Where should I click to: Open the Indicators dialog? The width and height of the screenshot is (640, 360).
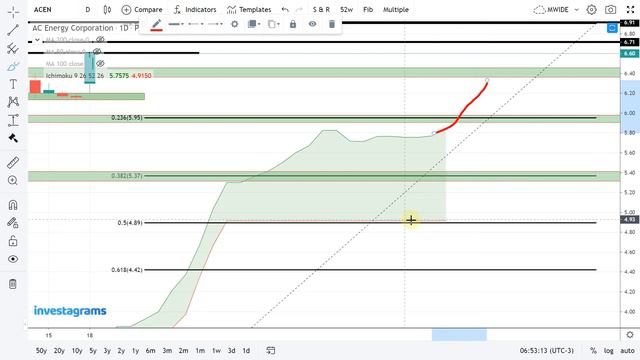(195, 9)
